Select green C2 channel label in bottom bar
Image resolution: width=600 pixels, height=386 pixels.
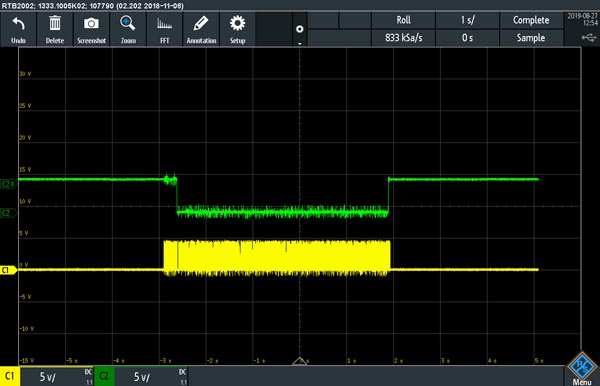[104, 376]
